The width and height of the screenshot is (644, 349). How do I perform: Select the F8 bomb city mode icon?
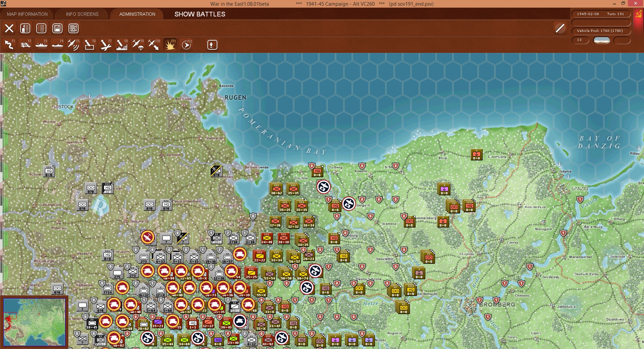122,45
